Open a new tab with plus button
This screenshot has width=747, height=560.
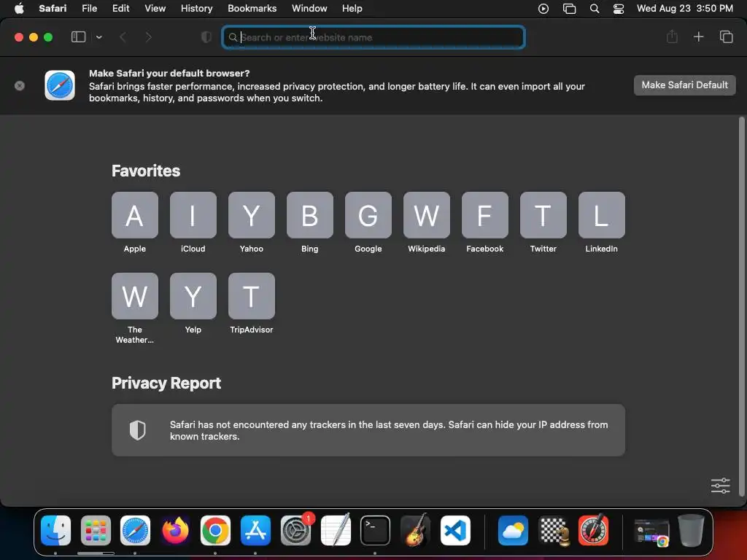pyautogui.click(x=698, y=36)
